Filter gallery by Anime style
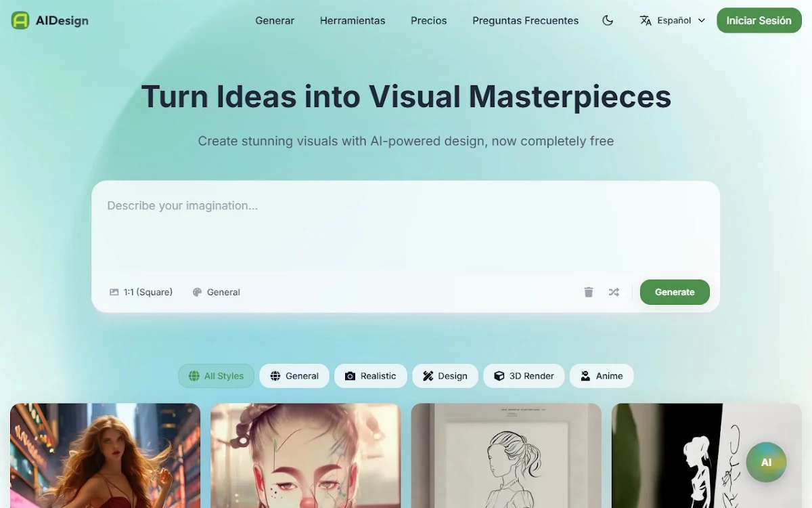This screenshot has width=812, height=508. [602, 376]
